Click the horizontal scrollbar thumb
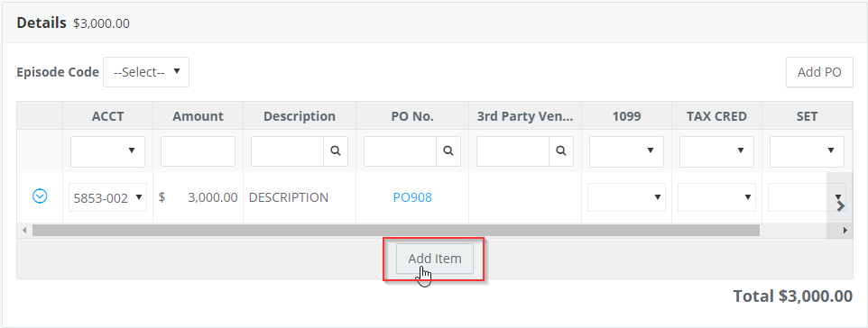The width and height of the screenshot is (868, 328). [396, 230]
